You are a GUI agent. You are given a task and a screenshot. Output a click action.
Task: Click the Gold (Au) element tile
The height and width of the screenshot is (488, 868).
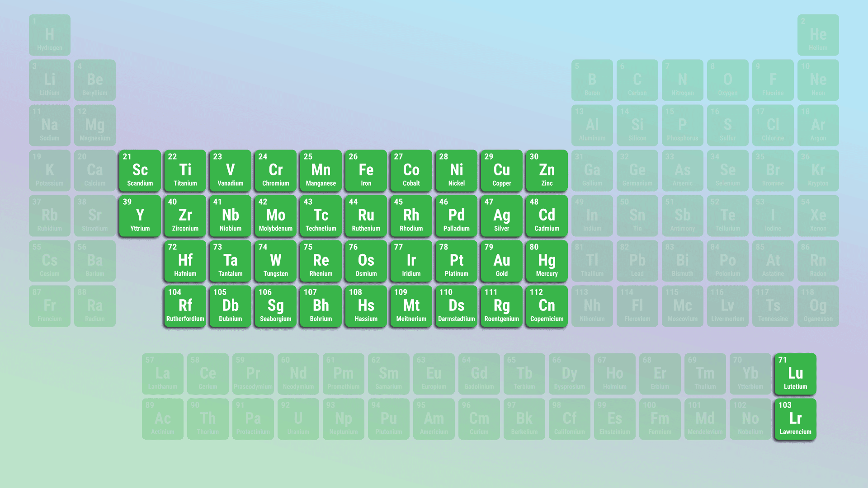501,261
